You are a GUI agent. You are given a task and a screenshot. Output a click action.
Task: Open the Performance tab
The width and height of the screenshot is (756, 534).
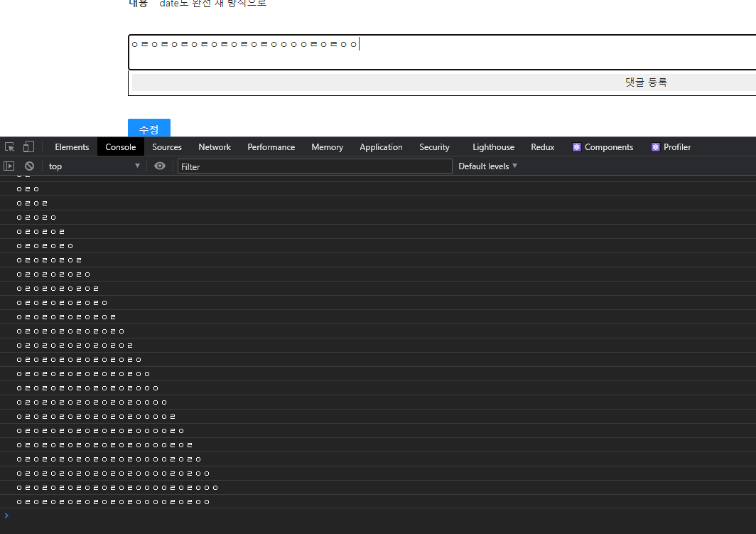point(271,147)
